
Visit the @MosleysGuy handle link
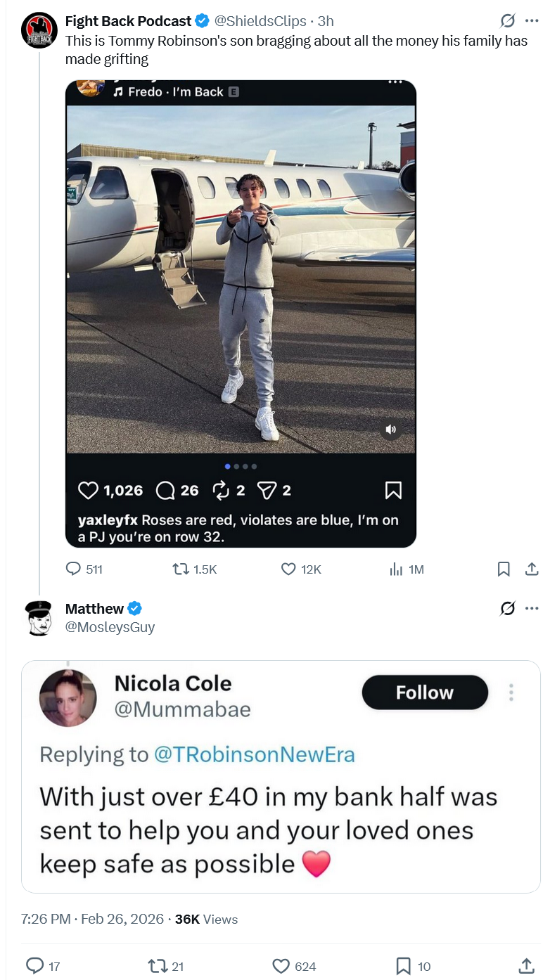click(x=110, y=627)
